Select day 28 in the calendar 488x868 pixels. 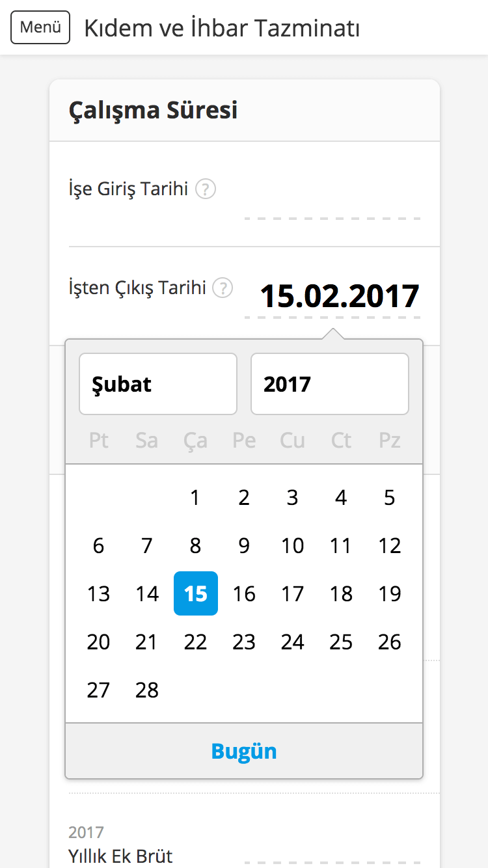pos(146,690)
